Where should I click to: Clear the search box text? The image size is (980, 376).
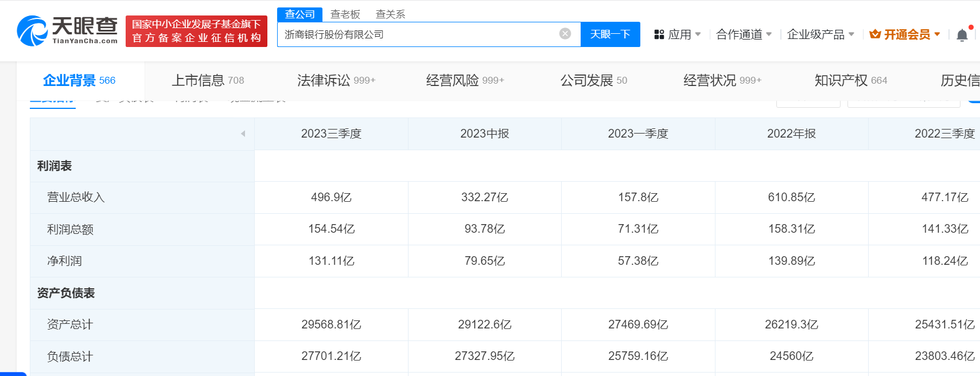click(x=565, y=34)
